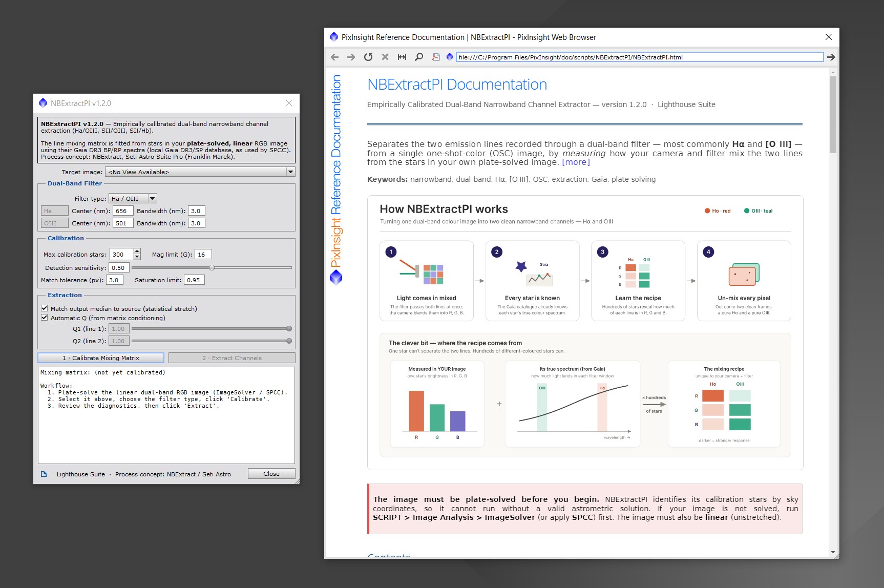Click the Q2 (line 2) value field
884x588 pixels.
[x=119, y=341]
